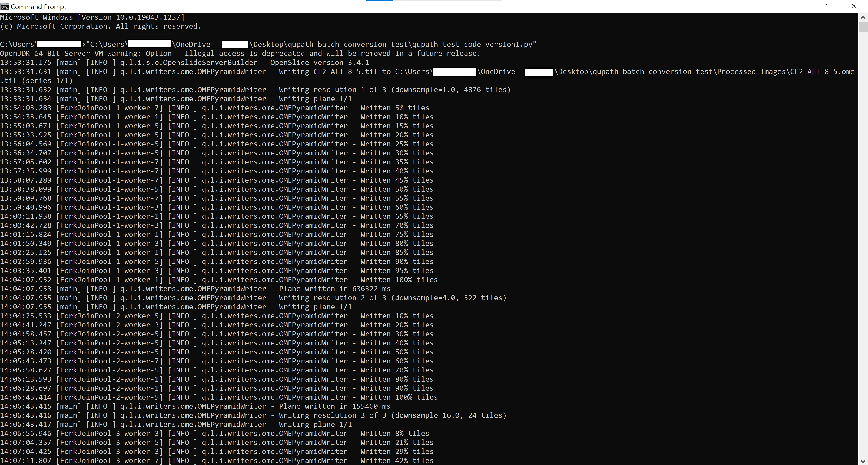Click the title bar text Command Prompt
This screenshot has height=465, width=868.
[x=38, y=6]
